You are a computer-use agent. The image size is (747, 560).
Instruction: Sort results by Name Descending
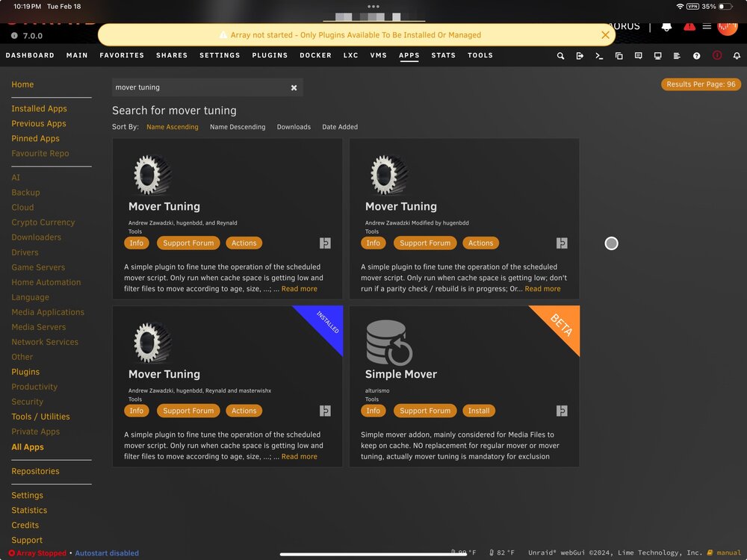238,127
